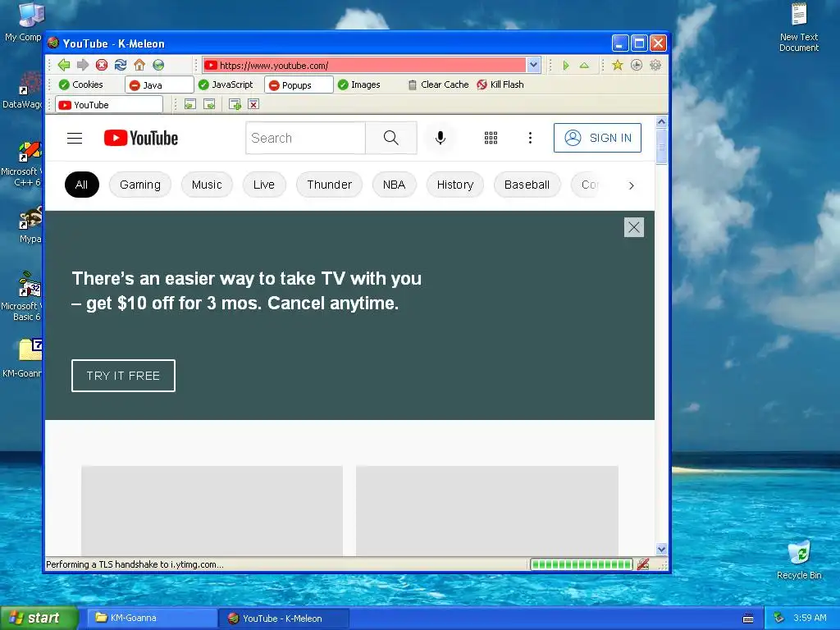Screen dimensions: 840x630
Task: Open preferences gear icon in toolbar
Action: click(x=655, y=66)
